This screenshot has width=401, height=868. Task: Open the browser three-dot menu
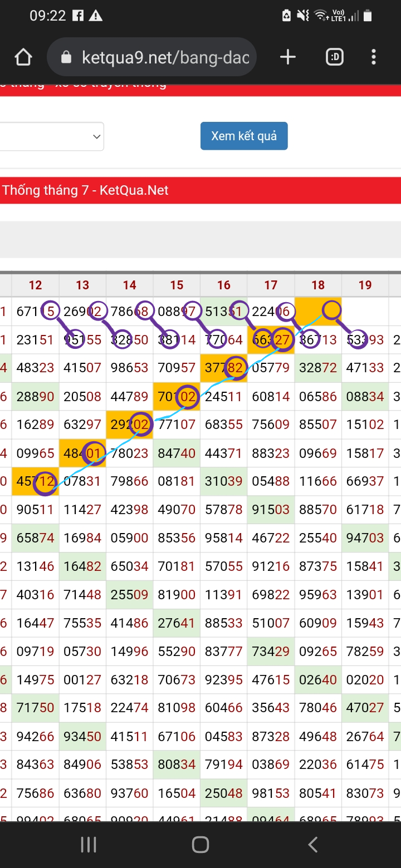pos(373,57)
